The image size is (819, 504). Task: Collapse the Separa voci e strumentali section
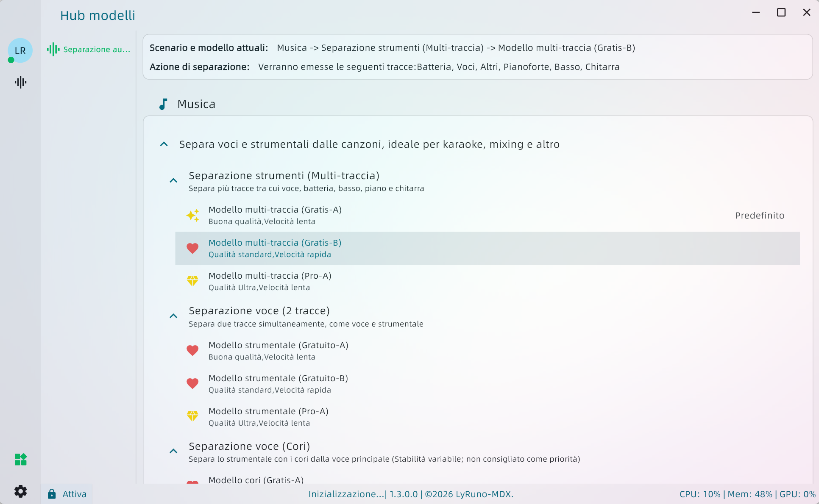164,144
